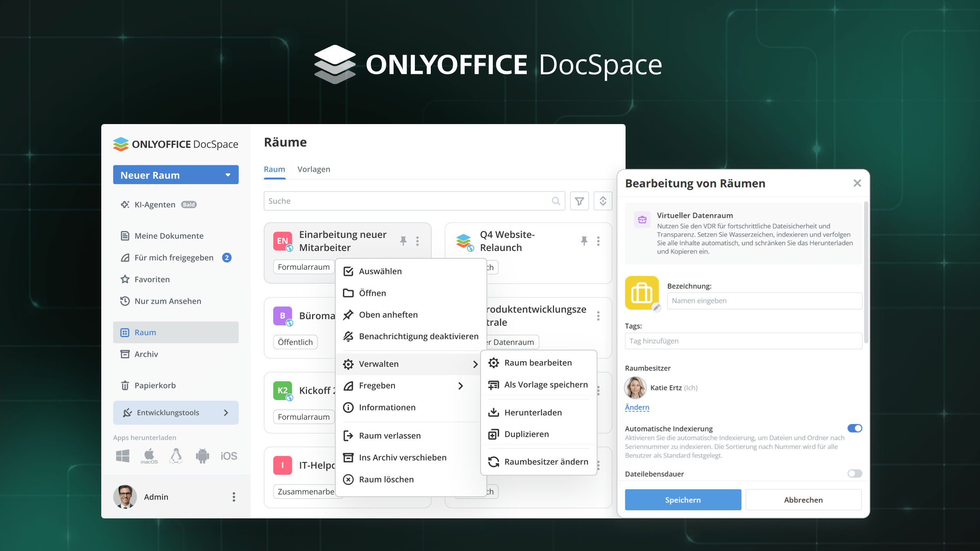This screenshot has height=551, width=980.
Task: Click the yellow room icon edit pencil
Action: [656, 308]
